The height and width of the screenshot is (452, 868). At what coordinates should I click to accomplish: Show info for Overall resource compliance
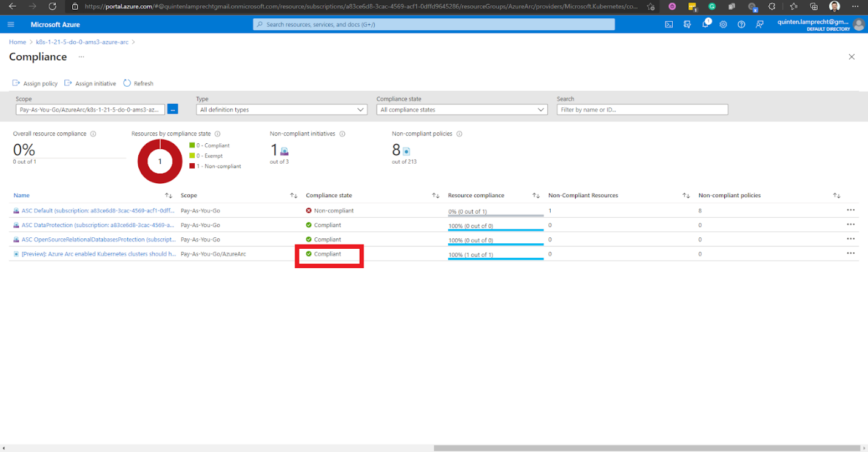click(93, 133)
